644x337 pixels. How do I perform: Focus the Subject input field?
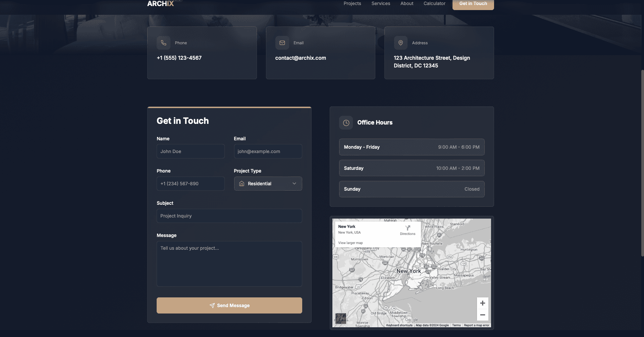(x=229, y=216)
